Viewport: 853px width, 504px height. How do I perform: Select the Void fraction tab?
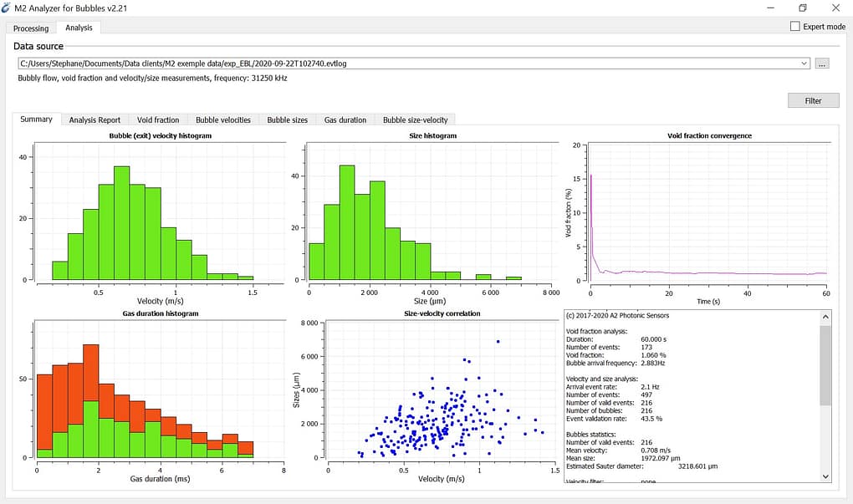click(x=158, y=120)
